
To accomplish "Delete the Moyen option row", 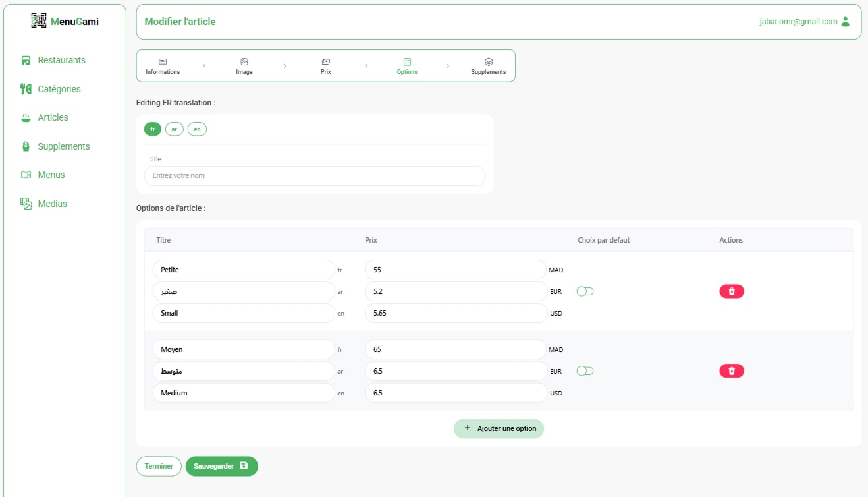I will click(731, 371).
